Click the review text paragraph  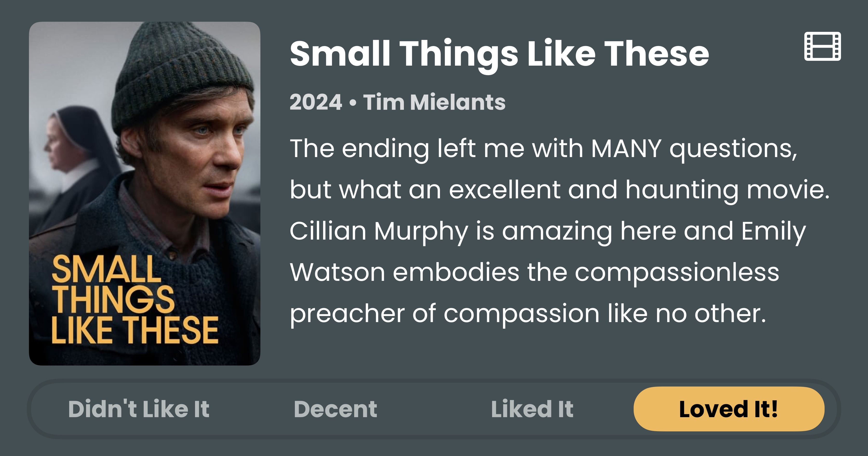pos(559,231)
